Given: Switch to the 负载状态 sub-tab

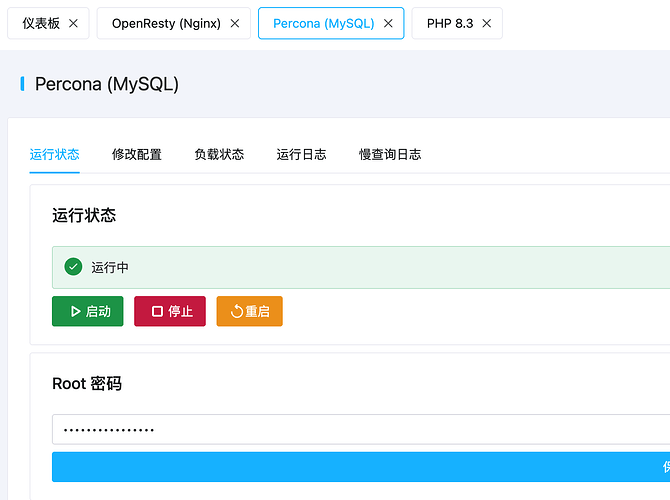Looking at the screenshot, I should coord(219,154).
